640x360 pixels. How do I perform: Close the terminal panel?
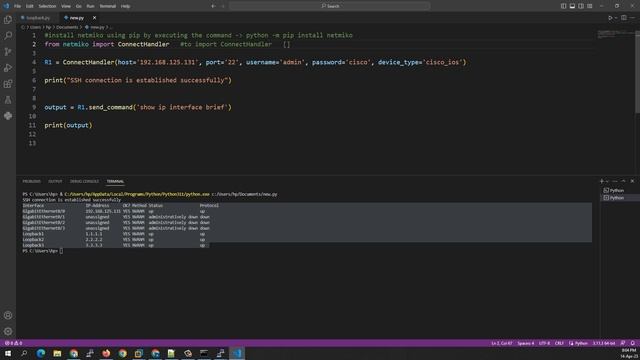click(x=632, y=181)
